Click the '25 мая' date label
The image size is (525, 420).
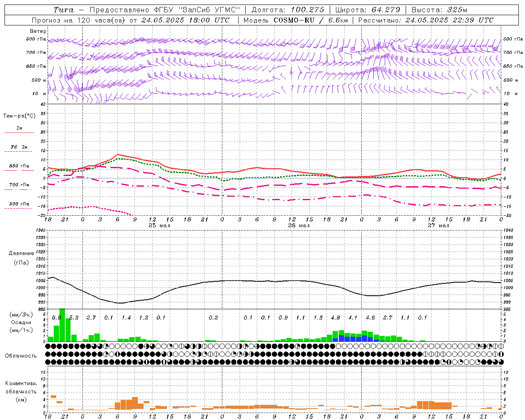pyautogui.click(x=159, y=226)
